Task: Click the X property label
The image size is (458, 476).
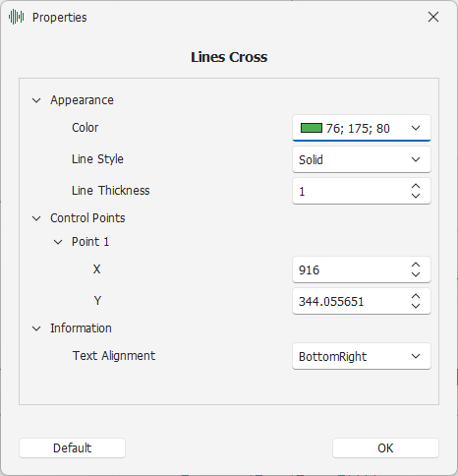Action: (96, 269)
